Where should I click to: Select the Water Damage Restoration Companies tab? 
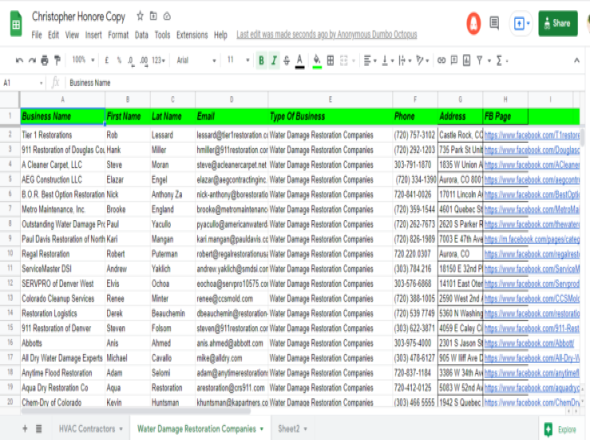coord(200,428)
